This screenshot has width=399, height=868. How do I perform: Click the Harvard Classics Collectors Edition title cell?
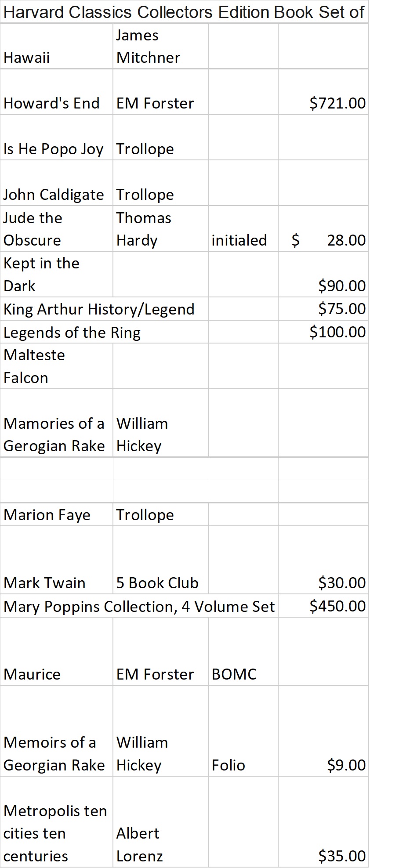tap(184, 12)
